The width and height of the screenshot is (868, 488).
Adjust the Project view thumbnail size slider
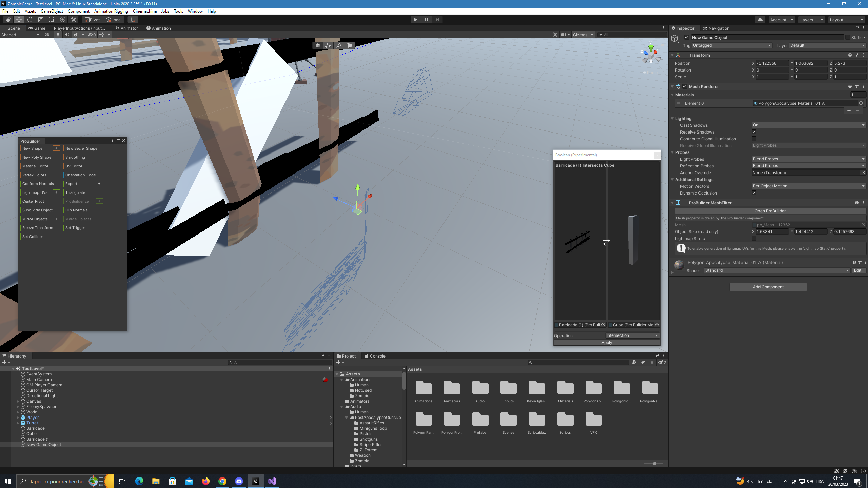click(x=654, y=463)
